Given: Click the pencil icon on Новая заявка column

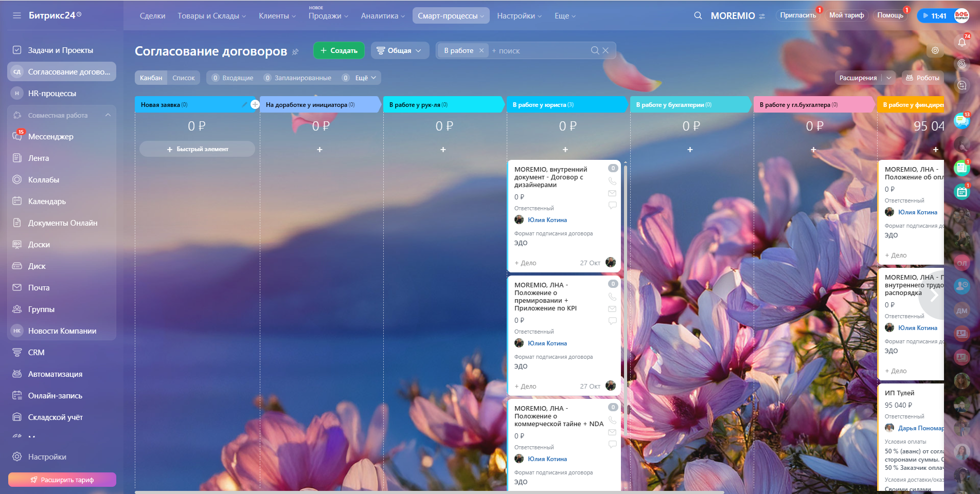Looking at the screenshot, I should click(244, 104).
